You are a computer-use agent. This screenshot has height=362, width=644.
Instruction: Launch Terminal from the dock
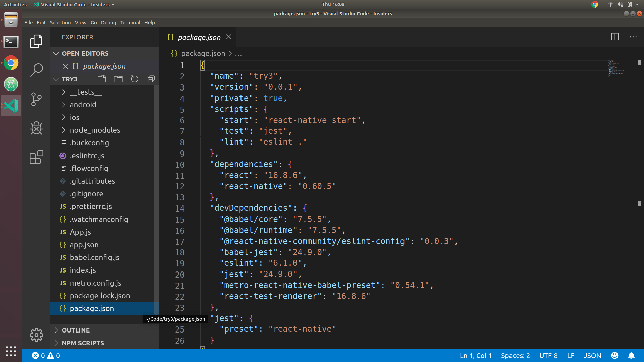pos(11,42)
